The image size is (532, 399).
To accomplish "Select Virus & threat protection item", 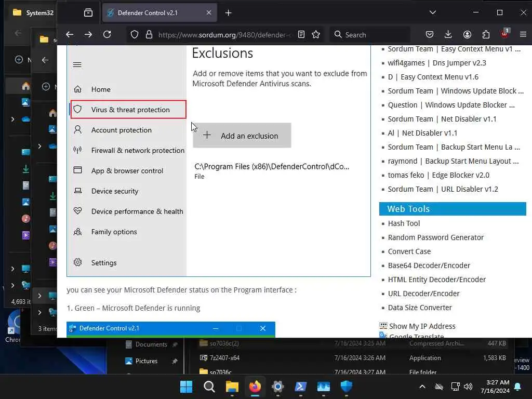I will (x=128, y=109).
